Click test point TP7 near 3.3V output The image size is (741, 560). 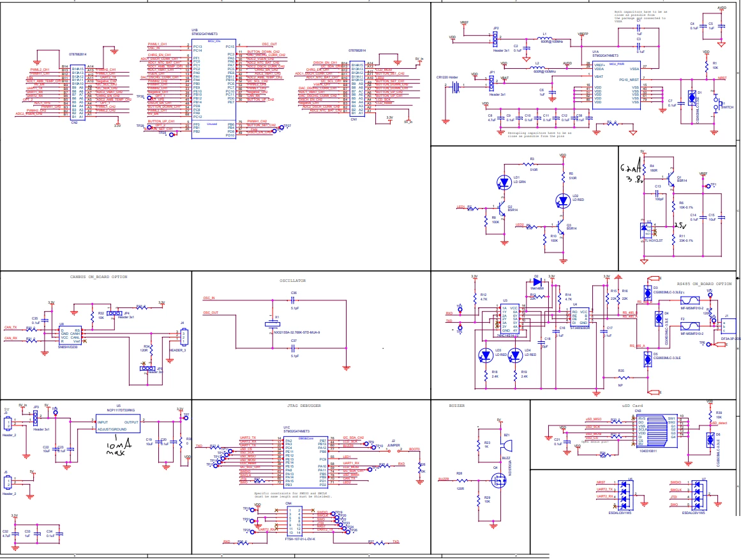(186, 418)
